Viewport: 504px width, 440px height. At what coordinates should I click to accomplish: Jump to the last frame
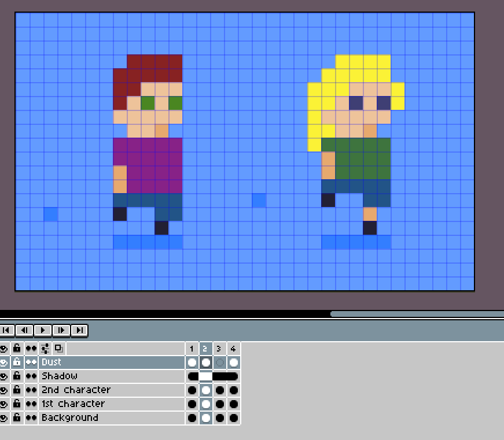pyautogui.click(x=79, y=330)
